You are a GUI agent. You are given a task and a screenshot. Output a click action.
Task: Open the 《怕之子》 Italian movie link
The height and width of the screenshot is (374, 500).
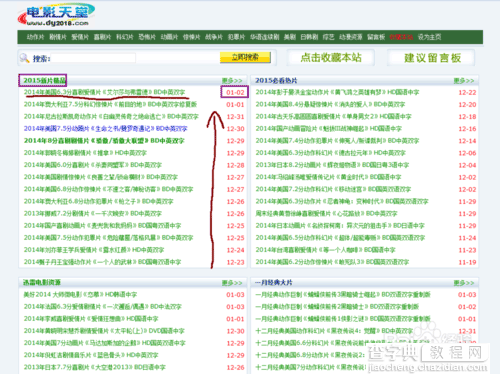click(x=98, y=201)
